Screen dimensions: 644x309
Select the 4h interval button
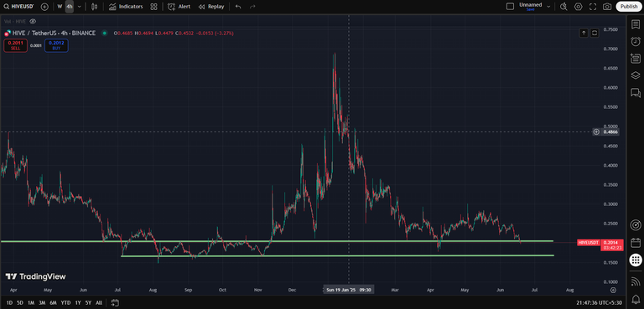[x=70, y=7]
